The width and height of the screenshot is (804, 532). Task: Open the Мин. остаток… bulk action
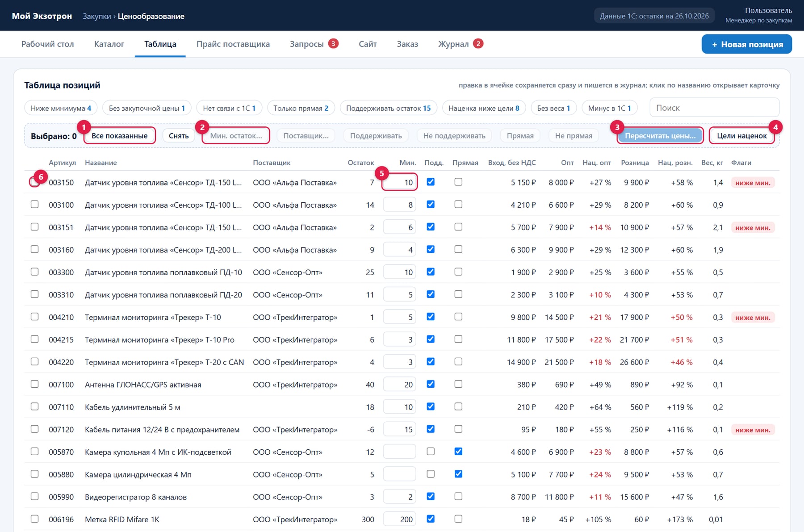pos(236,136)
